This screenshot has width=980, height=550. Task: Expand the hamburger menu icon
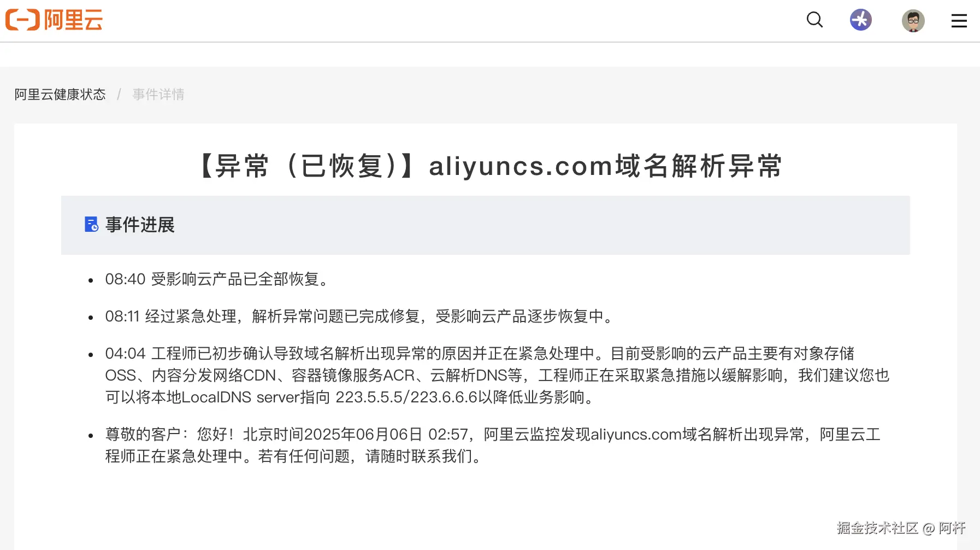(959, 21)
